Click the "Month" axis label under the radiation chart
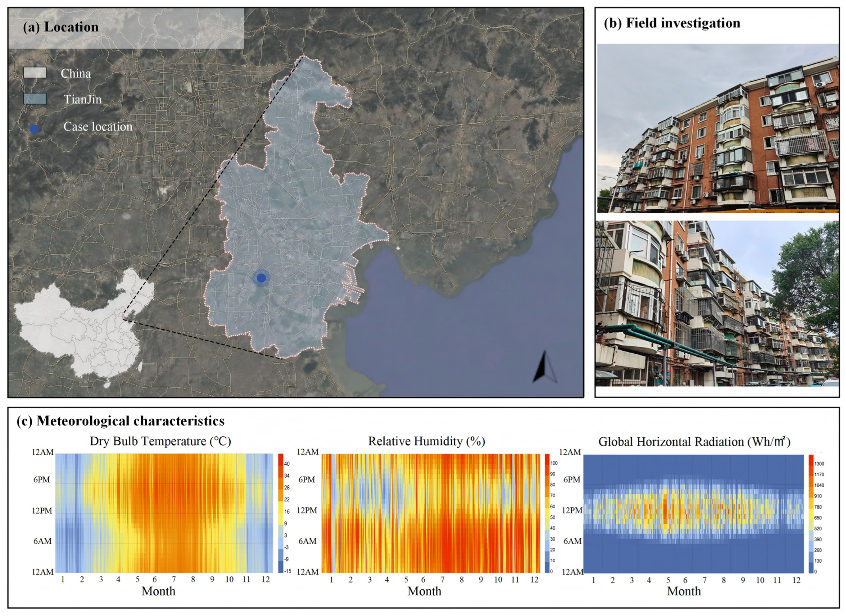 point(684,591)
